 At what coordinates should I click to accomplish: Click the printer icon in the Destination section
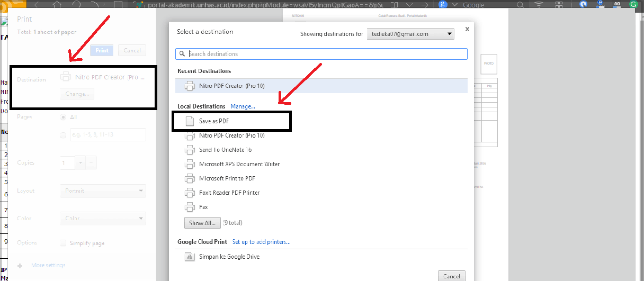[x=66, y=77]
